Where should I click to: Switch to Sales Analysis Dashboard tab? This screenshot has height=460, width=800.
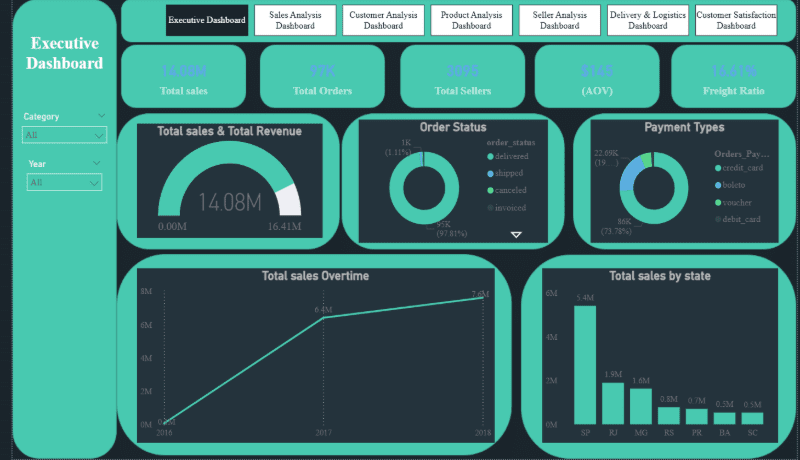(x=295, y=20)
